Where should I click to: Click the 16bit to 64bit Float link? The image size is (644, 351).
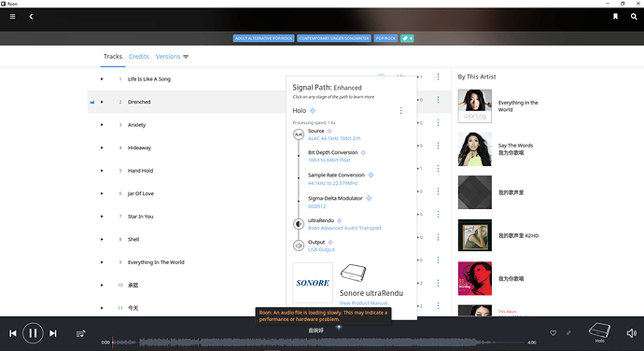click(329, 160)
